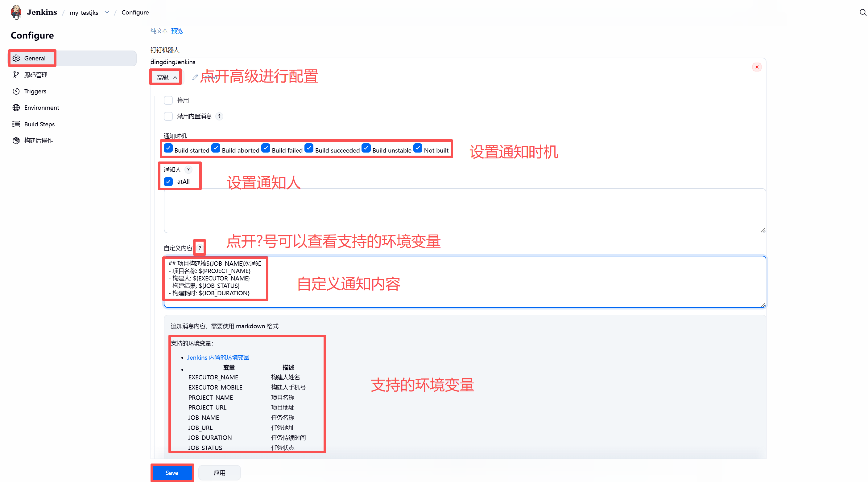This screenshot has width=868, height=482.
Task: Uncheck Build aborted notification
Action: point(216,148)
